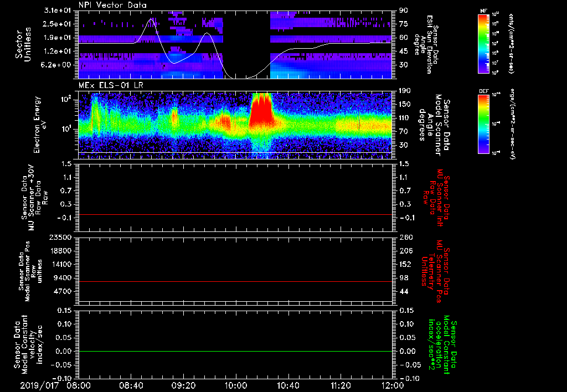Select the 'NPI Vector Data' panel title

(x=112, y=5)
